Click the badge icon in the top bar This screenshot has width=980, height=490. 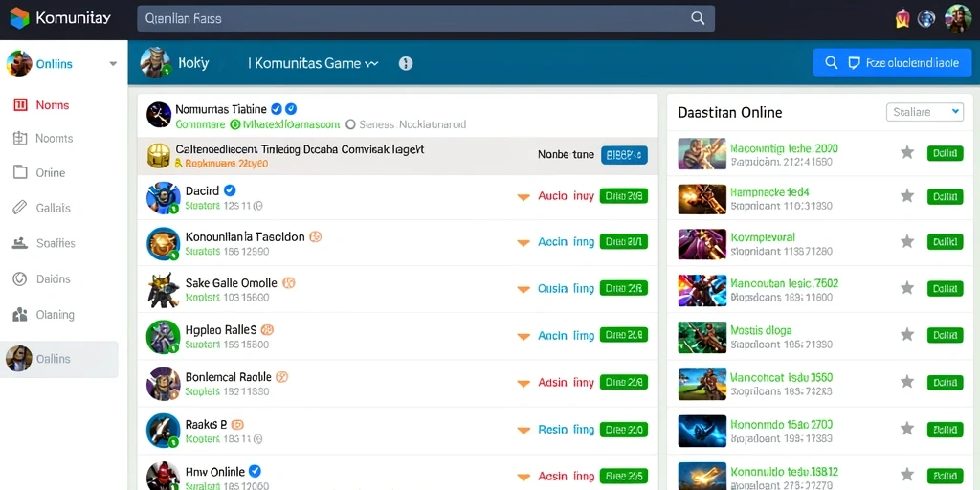click(x=902, y=19)
